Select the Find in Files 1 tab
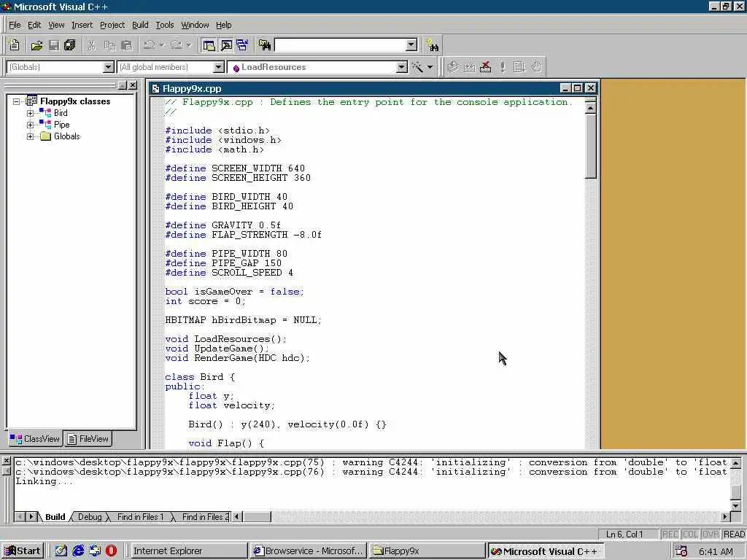This screenshot has height=560, width=747. coord(140,517)
